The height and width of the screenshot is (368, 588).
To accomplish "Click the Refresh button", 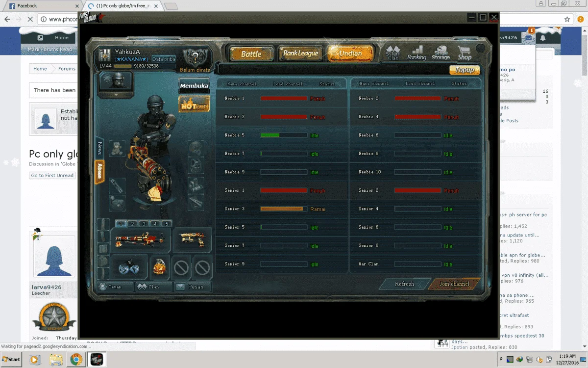I will click(404, 284).
